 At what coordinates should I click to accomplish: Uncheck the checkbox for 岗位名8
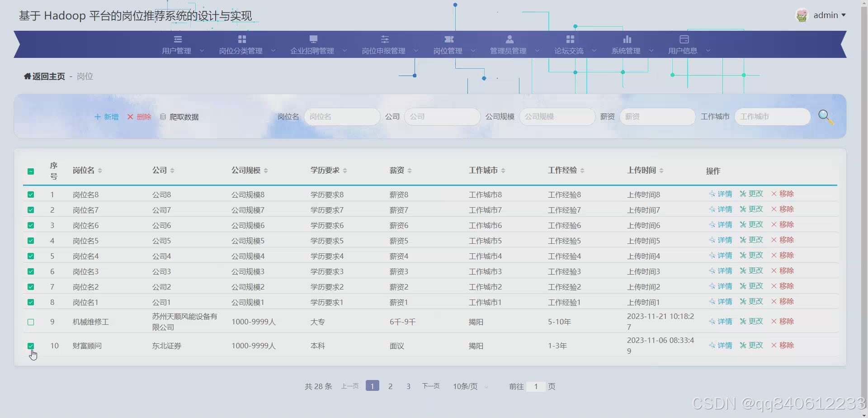(31, 195)
